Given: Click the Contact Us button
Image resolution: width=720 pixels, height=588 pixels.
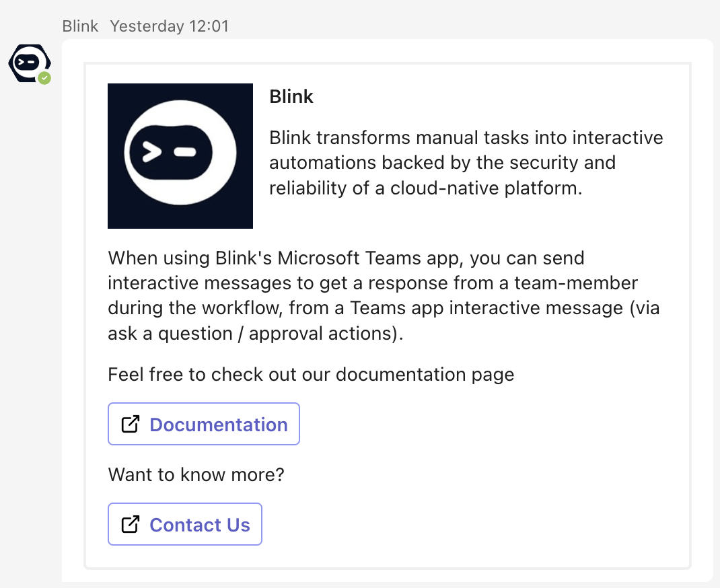Looking at the screenshot, I should coord(185,524).
